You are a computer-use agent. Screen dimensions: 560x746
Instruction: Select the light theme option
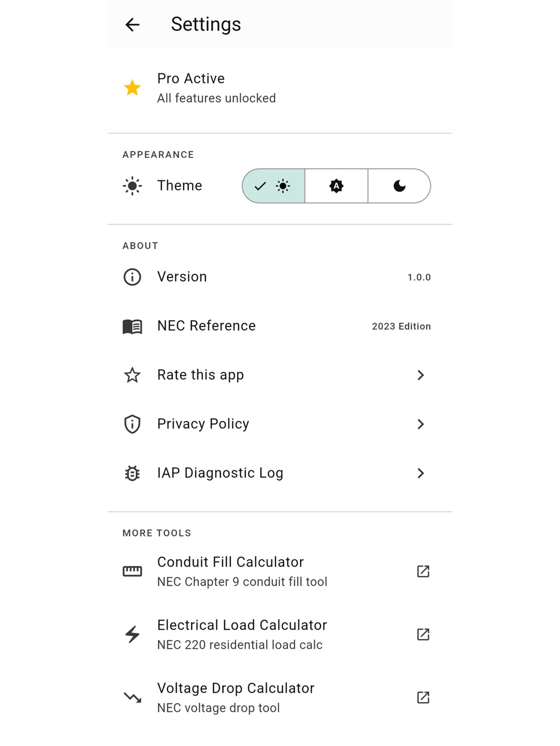[x=274, y=186]
